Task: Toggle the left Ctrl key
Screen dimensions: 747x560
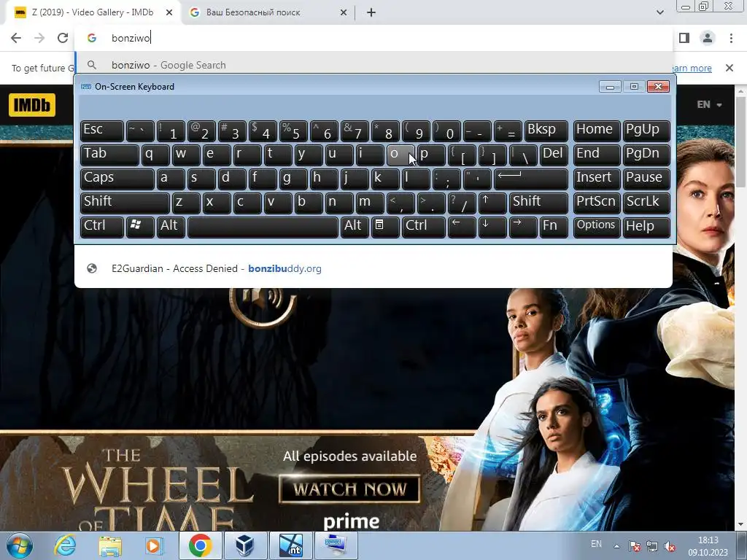Action: [102, 227]
